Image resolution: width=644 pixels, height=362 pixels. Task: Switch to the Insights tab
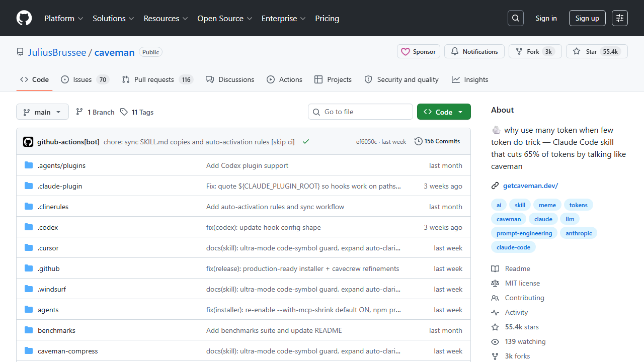[x=470, y=79]
